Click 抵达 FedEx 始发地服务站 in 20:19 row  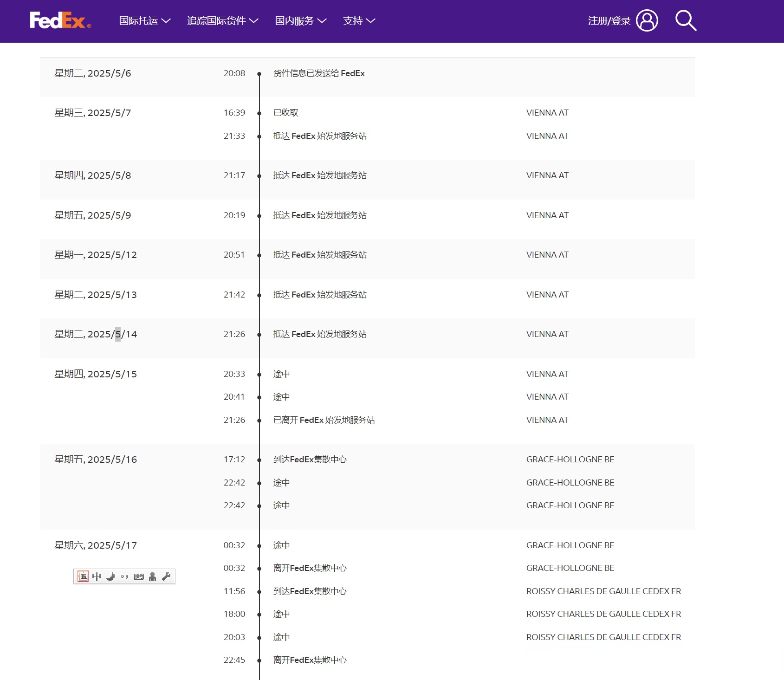click(320, 215)
